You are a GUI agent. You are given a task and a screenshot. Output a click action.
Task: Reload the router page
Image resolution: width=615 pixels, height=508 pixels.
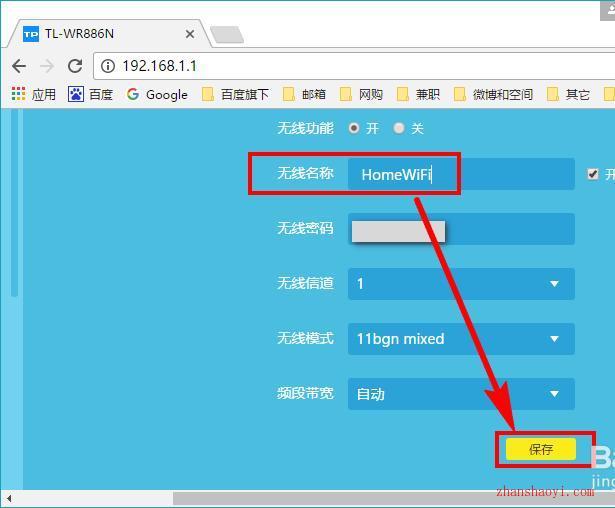pyautogui.click(x=75, y=66)
